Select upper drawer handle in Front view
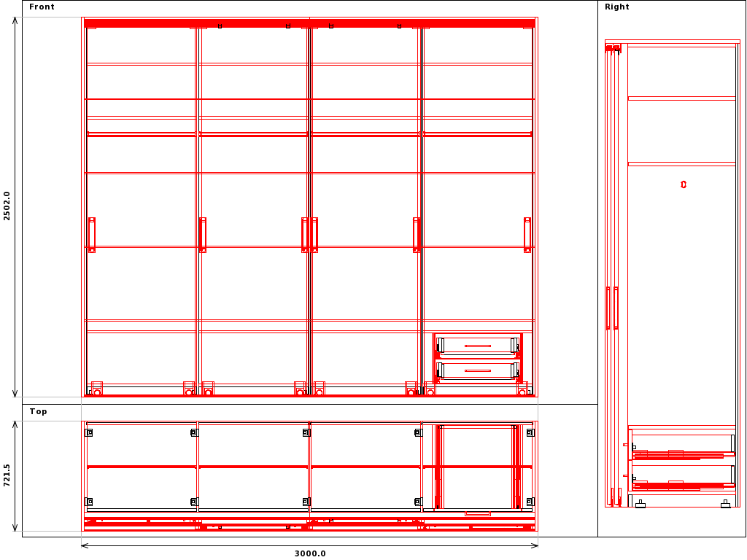 (478, 346)
